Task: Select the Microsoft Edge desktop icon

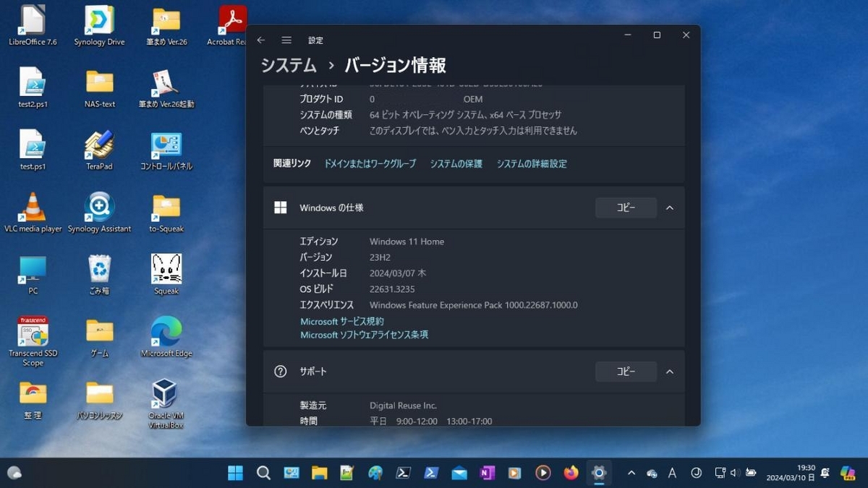Action: coord(166,338)
